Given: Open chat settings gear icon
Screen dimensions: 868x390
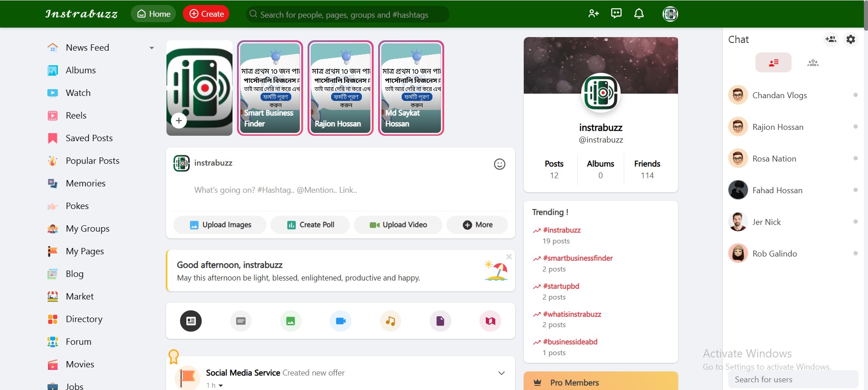Looking at the screenshot, I should coord(850,39).
